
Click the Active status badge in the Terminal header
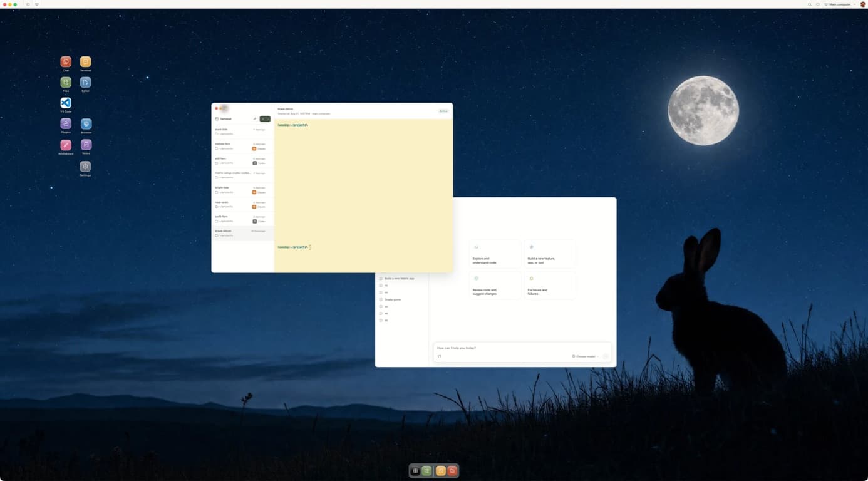(x=443, y=111)
